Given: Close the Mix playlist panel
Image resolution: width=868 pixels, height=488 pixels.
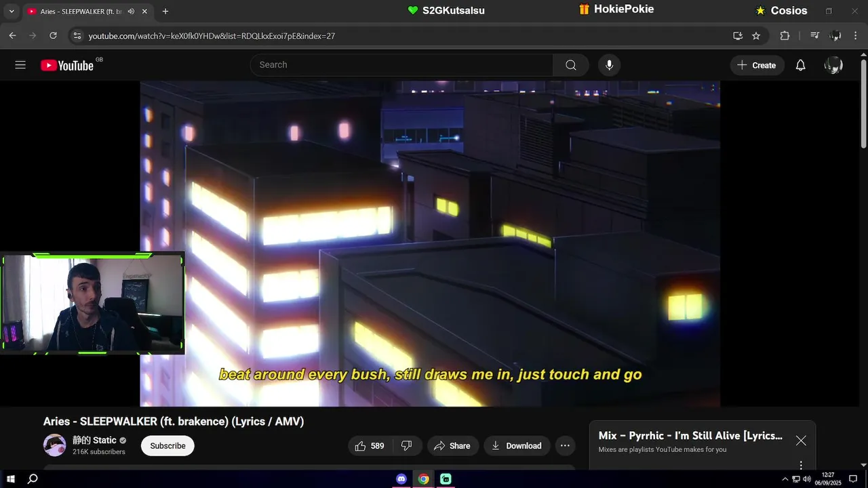Looking at the screenshot, I should (x=801, y=441).
